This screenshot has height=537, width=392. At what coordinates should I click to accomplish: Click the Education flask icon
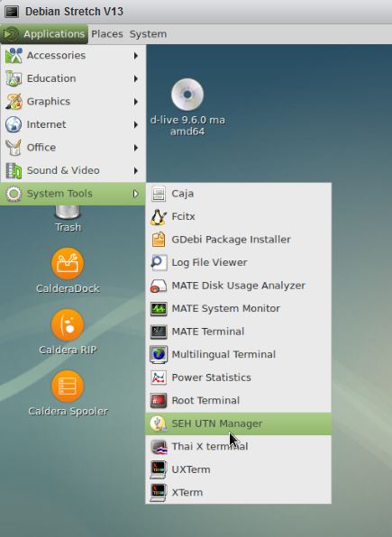point(14,78)
